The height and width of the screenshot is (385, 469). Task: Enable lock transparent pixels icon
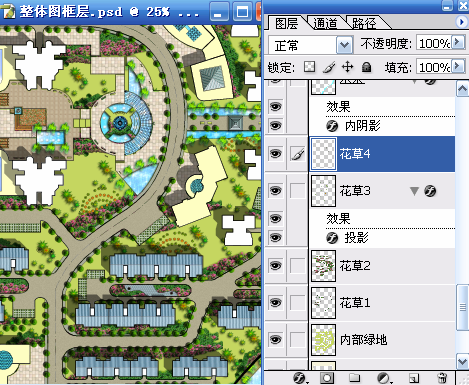click(x=309, y=67)
